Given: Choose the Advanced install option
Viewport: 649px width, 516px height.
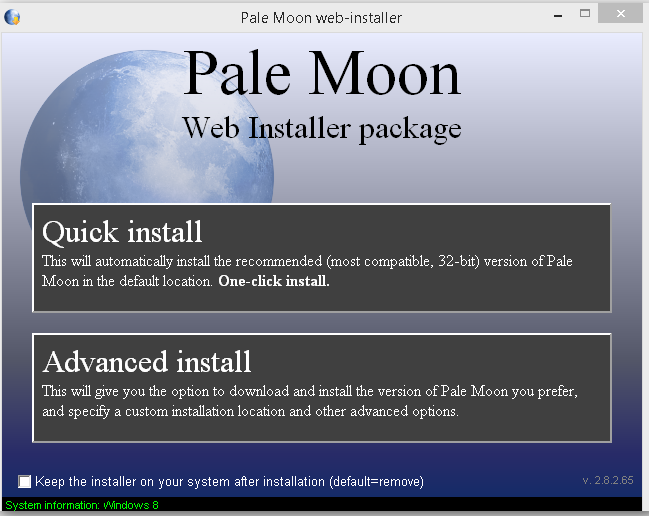Looking at the screenshot, I should pyautogui.click(x=322, y=388).
